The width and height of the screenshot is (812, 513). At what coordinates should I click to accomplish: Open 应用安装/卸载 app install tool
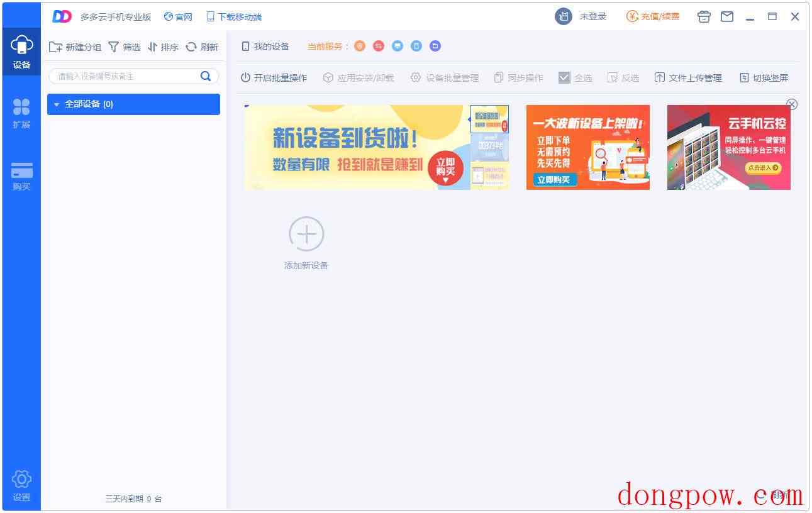[359, 78]
